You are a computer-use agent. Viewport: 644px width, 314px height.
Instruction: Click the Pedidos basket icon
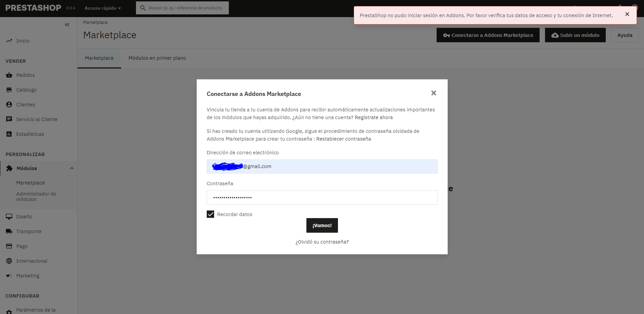(x=9, y=75)
